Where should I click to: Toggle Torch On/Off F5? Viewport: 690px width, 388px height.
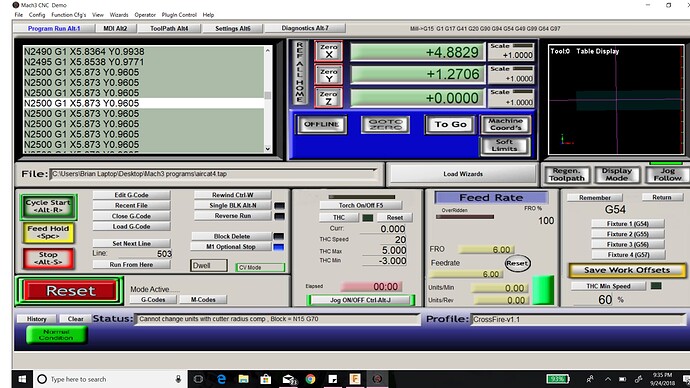tap(360, 205)
